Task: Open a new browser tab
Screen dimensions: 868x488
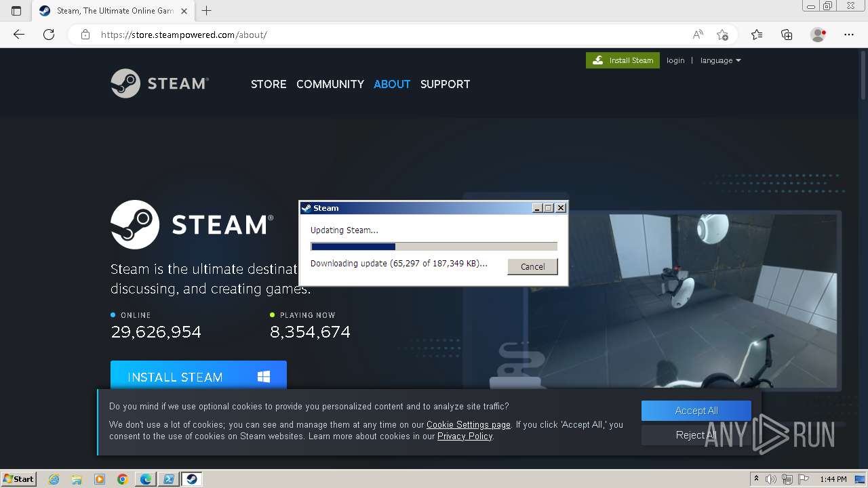Action: pyautogui.click(x=207, y=11)
